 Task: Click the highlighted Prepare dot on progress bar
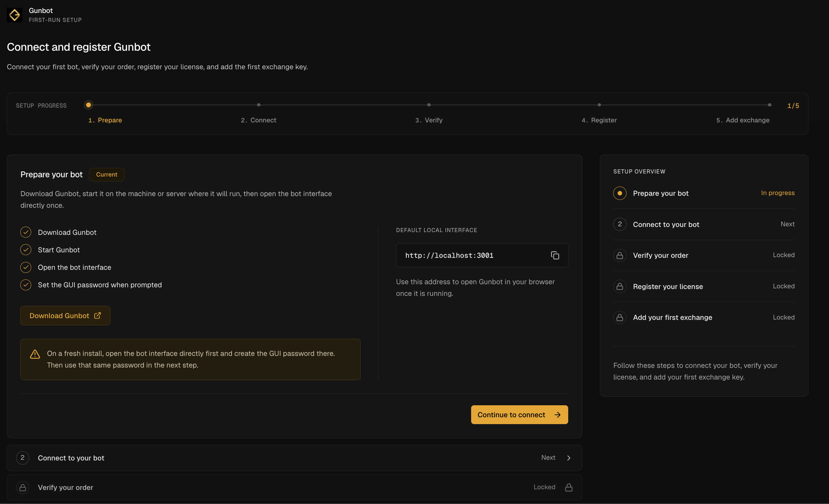click(x=89, y=105)
